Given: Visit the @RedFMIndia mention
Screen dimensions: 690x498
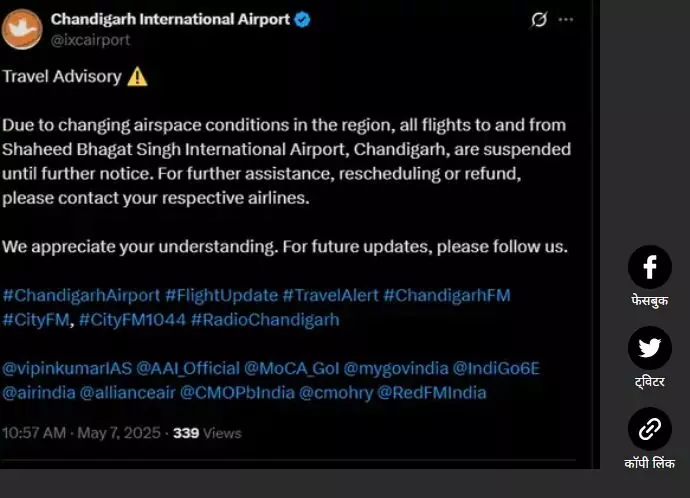Looking at the screenshot, I should coord(432,393).
